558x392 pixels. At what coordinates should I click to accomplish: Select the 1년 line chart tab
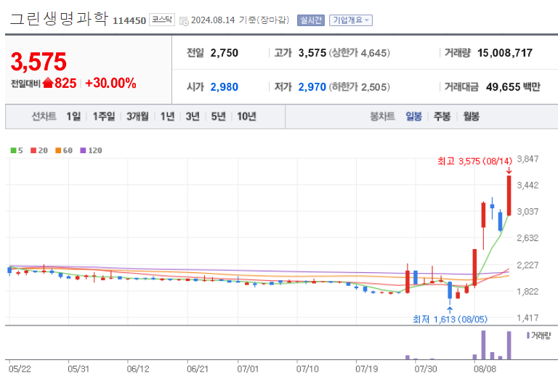167,116
